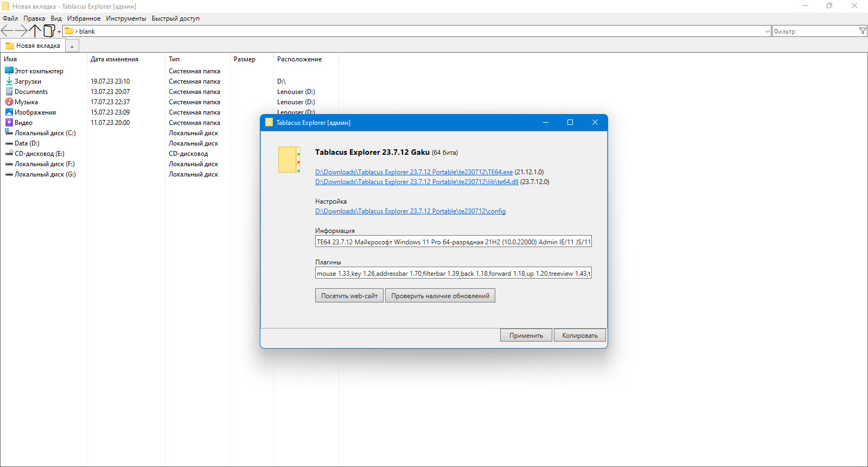Image resolution: width=868 pixels, height=467 pixels.
Task: Click inside the Информация text field
Action: pos(454,242)
